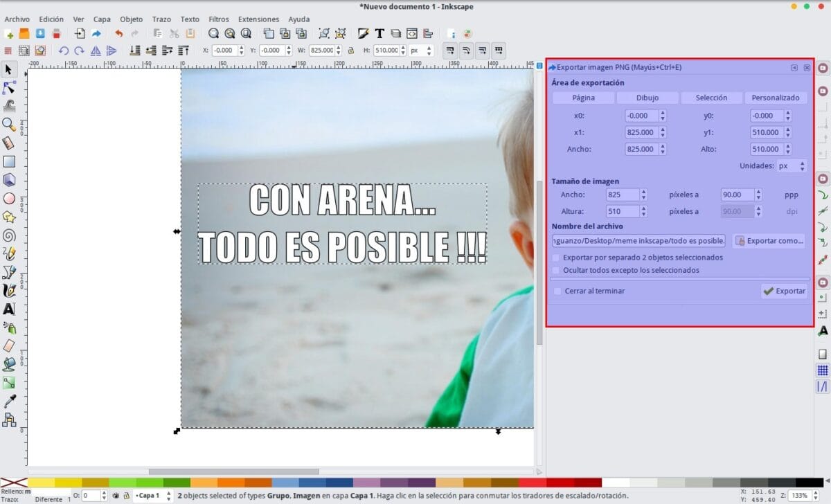Screen dimensions: 831x504
Task: Select the Node edit tool
Action: pyautogui.click(x=9, y=87)
